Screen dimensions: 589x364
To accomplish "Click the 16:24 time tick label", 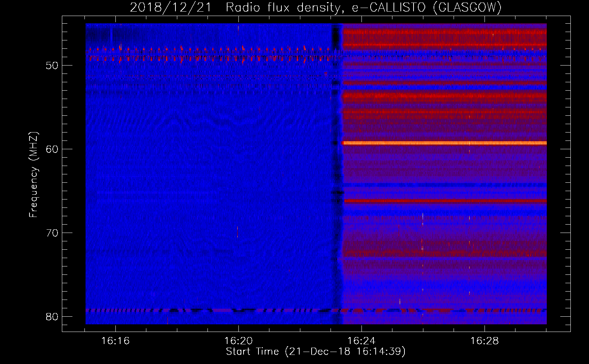I will pyautogui.click(x=361, y=341).
